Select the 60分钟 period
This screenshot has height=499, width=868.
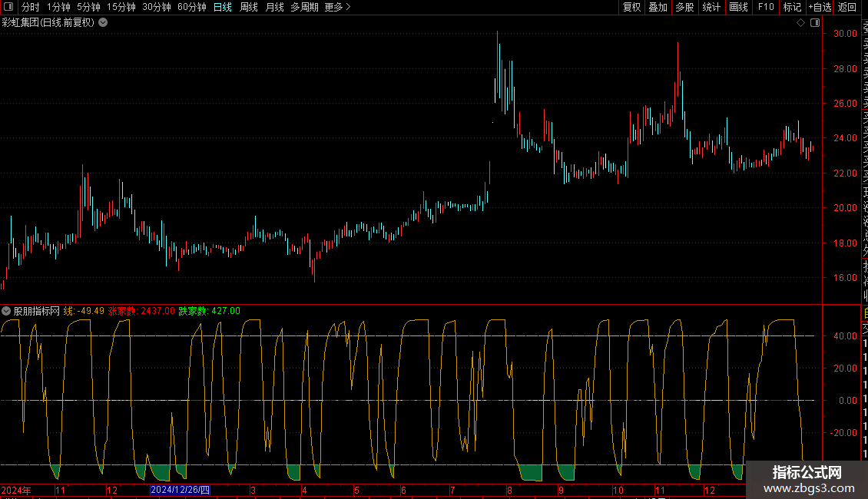coord(192,7)
